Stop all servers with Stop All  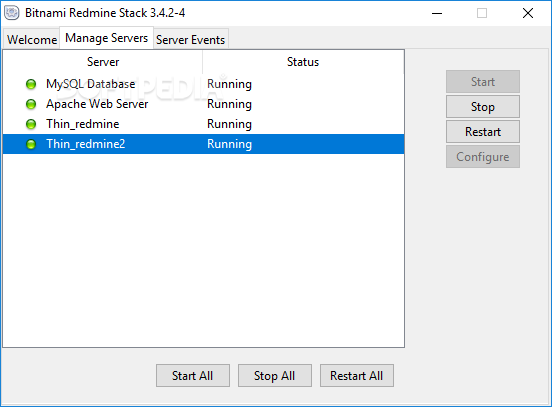pos(275,376)
